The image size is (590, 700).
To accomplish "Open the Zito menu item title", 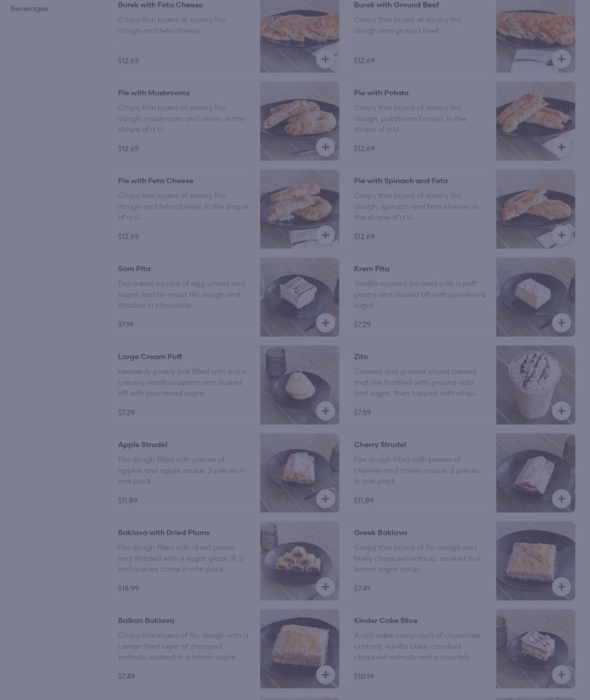I will [361, 357].
